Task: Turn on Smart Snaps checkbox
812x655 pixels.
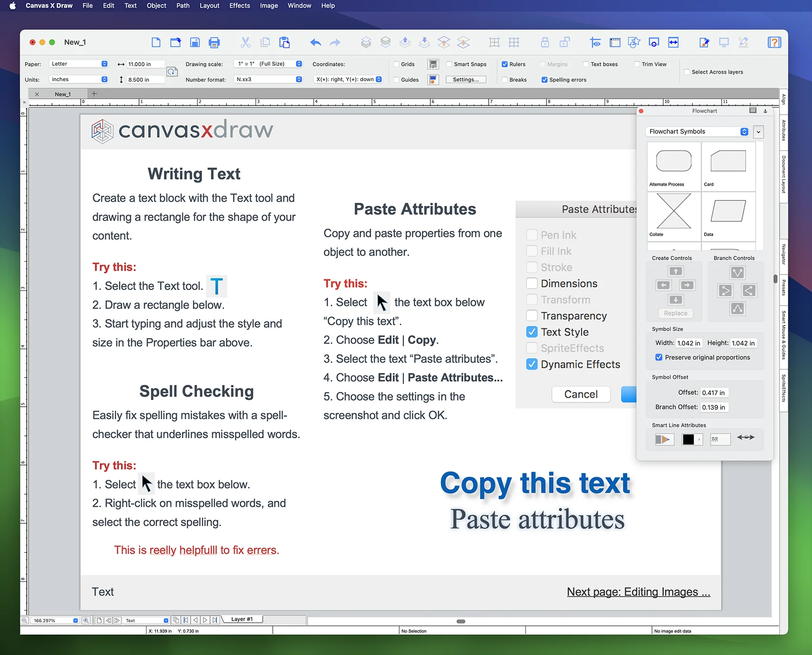Action: pyautogui.click(x=449, y=64)
